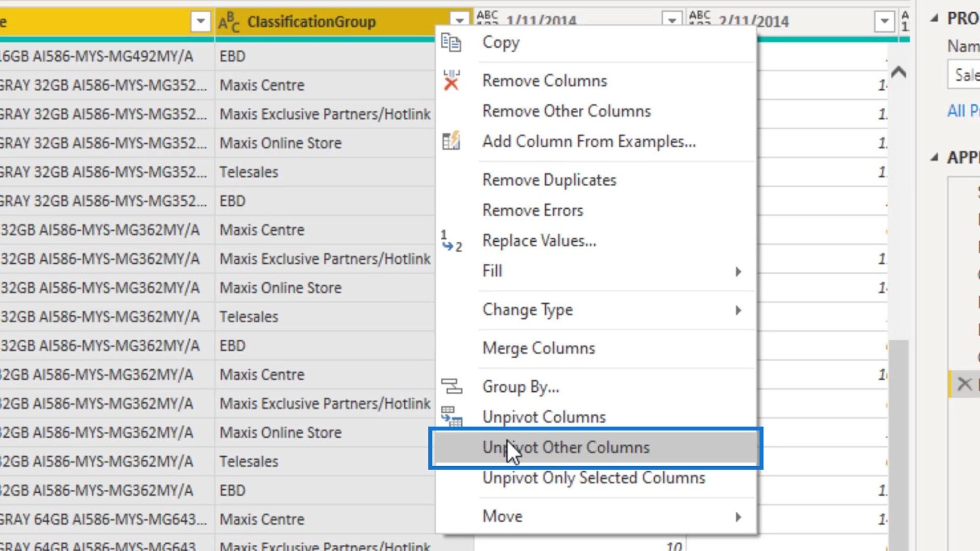
Task: Select Add Column From Examples
Action: (x=597, y=141)
